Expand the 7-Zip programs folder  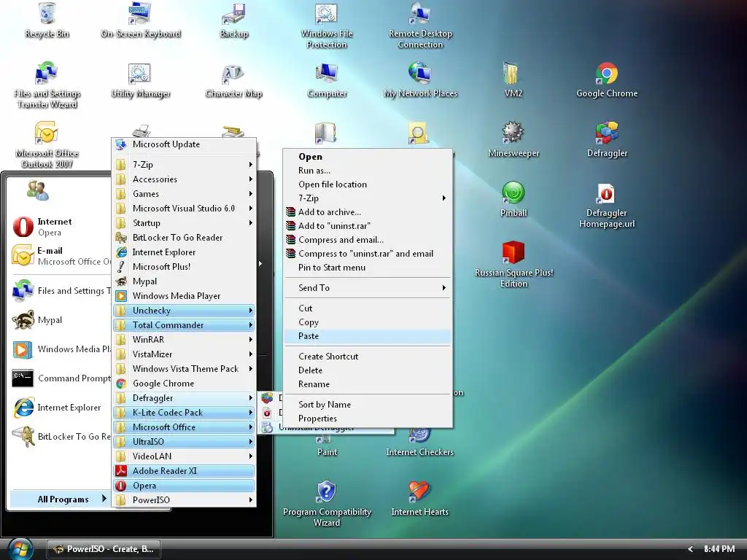[184, 164]
